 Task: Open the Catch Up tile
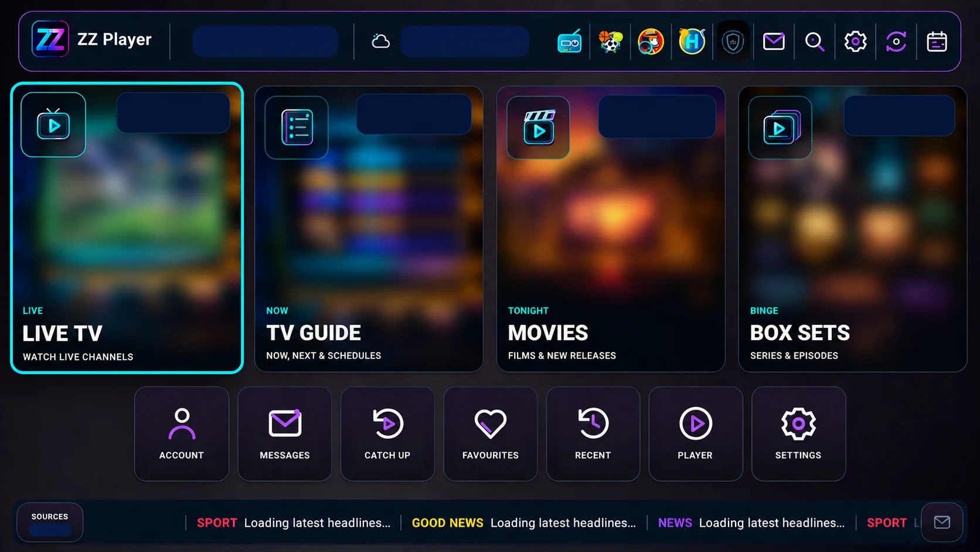(x=387, y=434)
